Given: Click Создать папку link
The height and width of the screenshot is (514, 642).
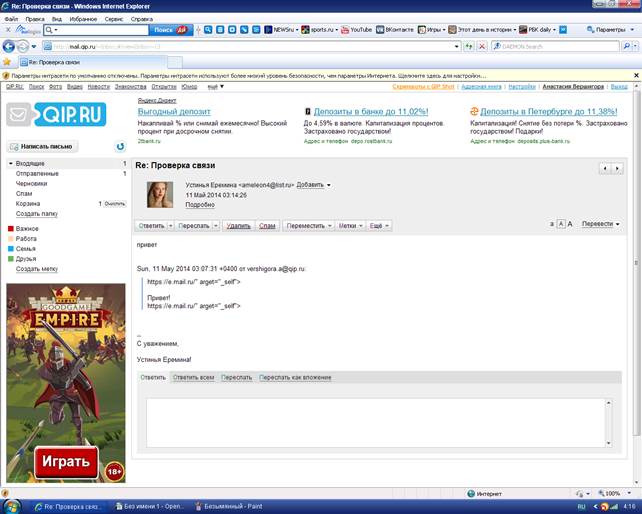Looking at the screenshot, I should pos(36,214).
